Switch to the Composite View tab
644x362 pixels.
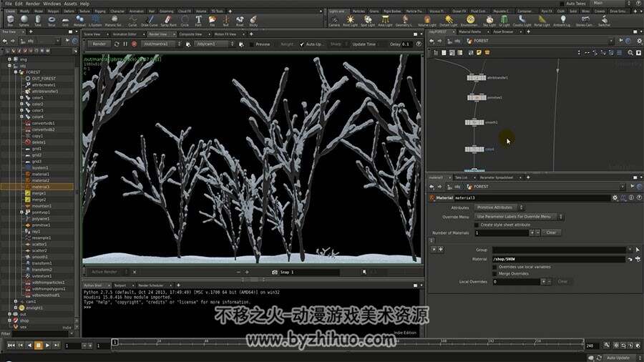[x=190, y=34]
